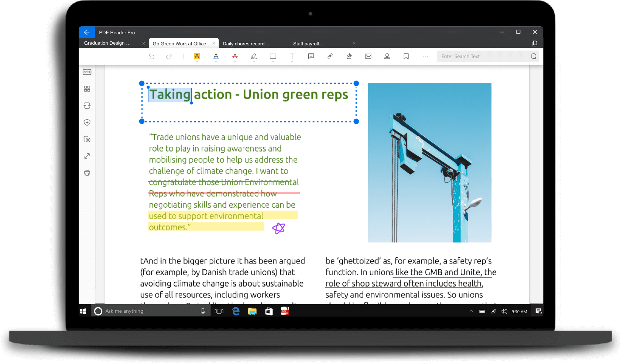Activate the Strikethrough tool
This screenshot has width=620, height=364.
(235, 56)
